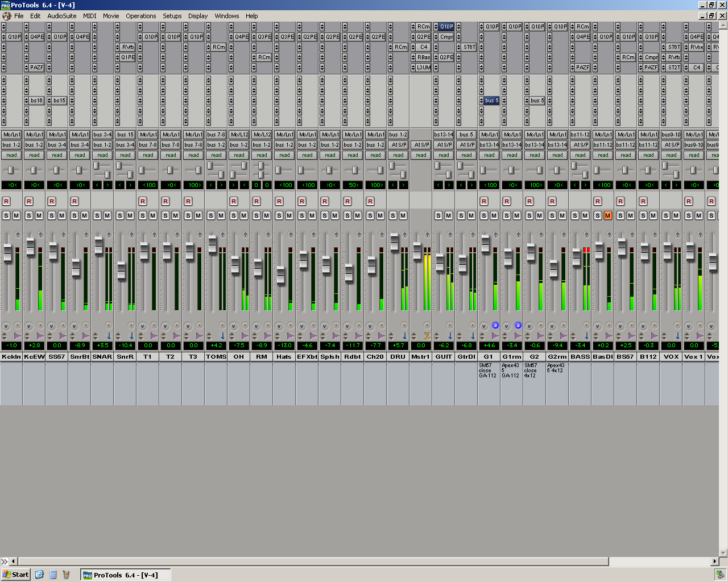This screenshot has width=728, height=582.
Task: Click the horizontal scrollbar under the mixer
Action: (313, 562)
